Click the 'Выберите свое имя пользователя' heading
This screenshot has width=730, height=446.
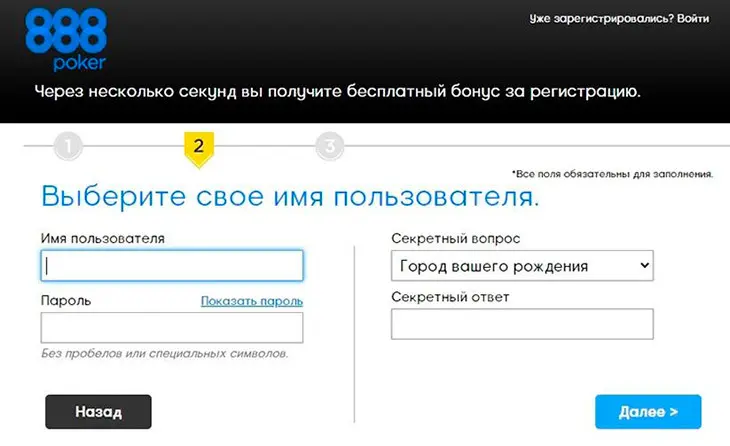(x=289, y=195)
